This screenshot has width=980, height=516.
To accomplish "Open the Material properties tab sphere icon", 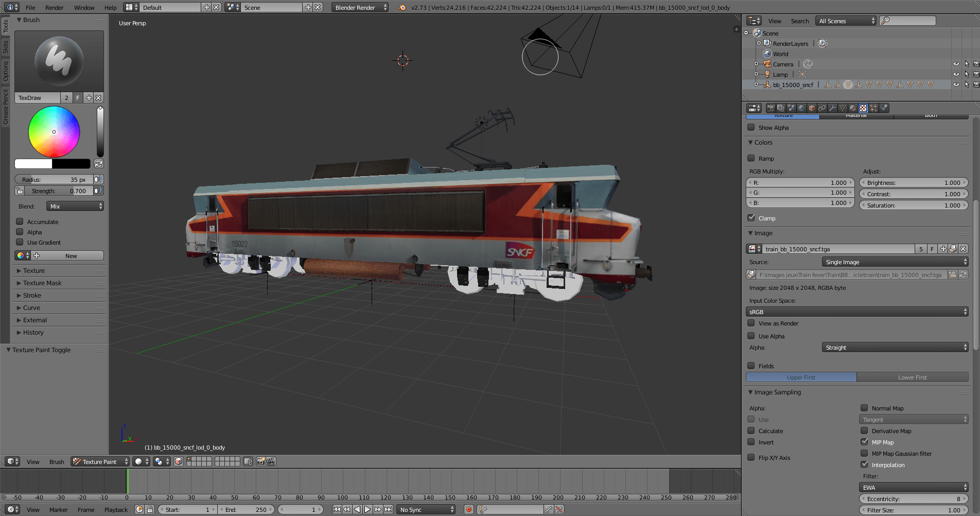I will click(853, 108).
